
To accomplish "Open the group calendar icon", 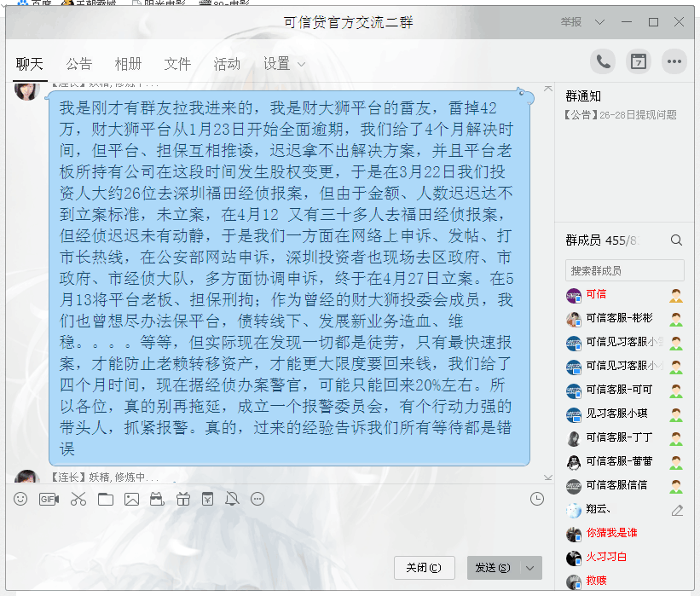I will (x=638, y=61).
